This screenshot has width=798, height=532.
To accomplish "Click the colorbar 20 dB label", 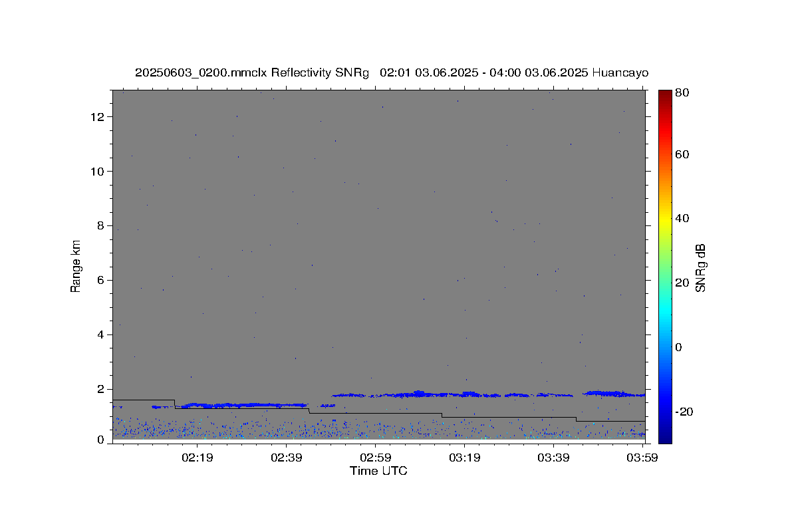I will [x=681, y=283].
